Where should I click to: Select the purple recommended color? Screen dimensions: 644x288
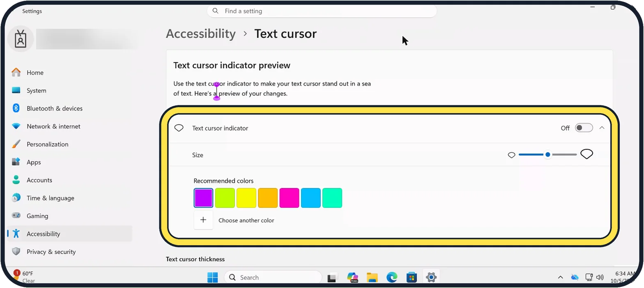coord(203,198)
